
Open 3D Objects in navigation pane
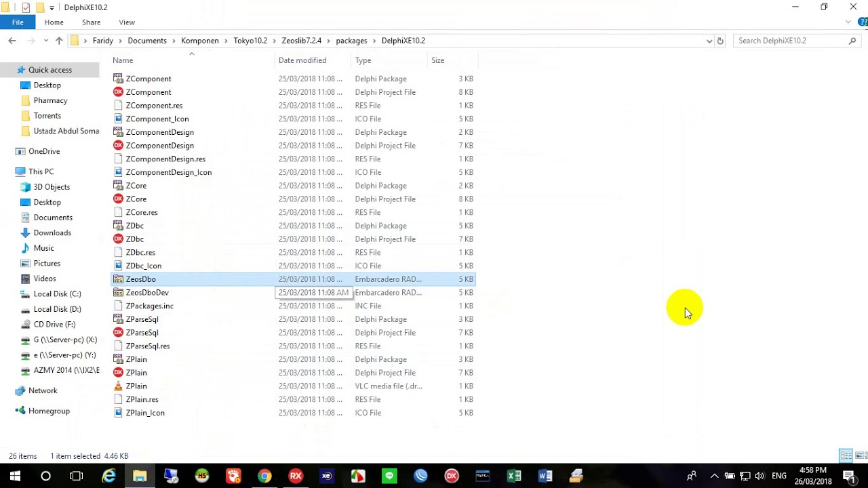pyautogui.click(x=52, y=187)
